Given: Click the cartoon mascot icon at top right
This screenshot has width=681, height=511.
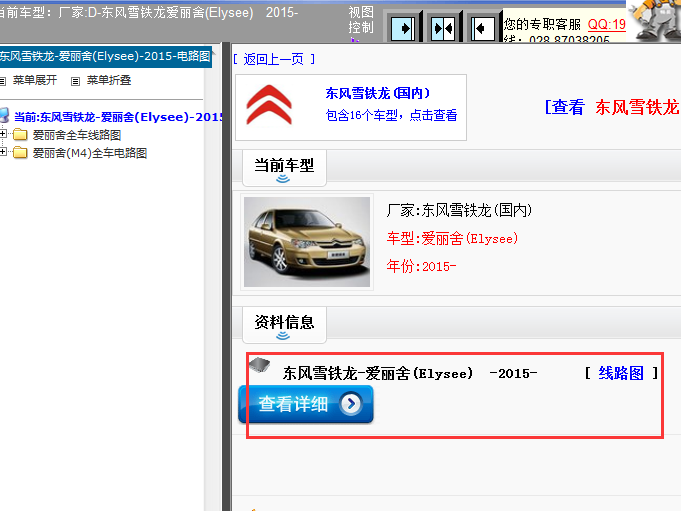Looking at the screenshot, I should coord(656,20).
